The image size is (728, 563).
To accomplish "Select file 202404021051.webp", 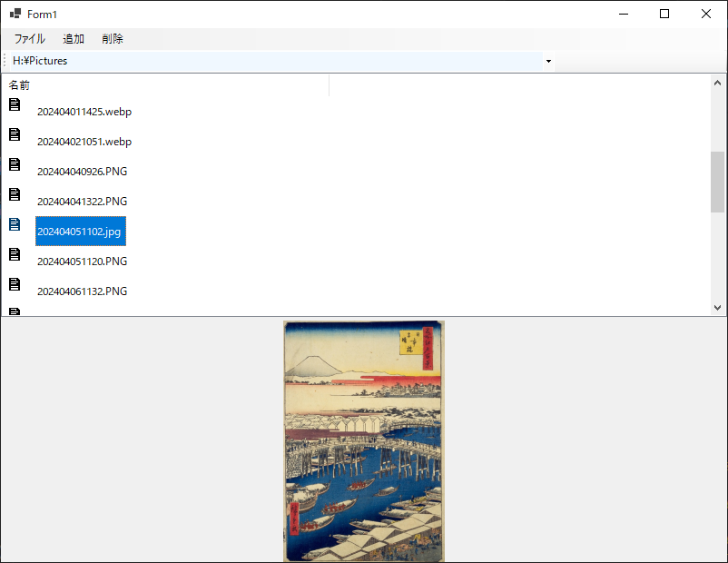I will click(x=84, y=142).
